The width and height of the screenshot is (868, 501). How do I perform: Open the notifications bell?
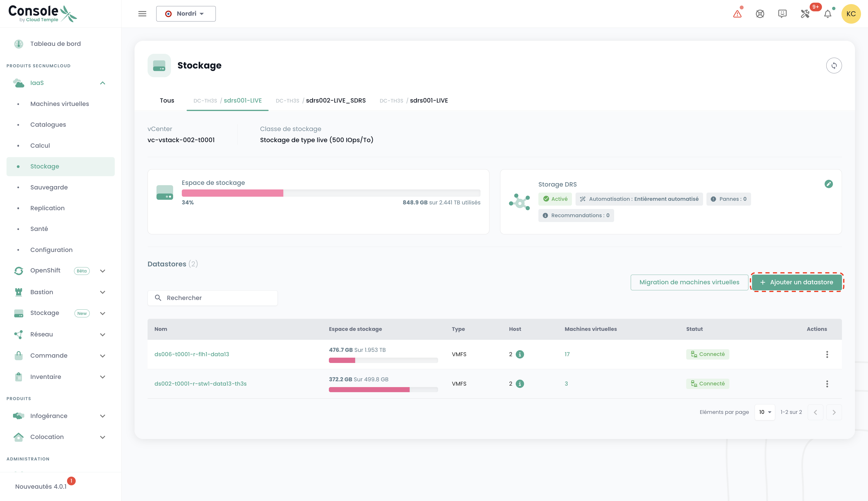(x=828, y=14)
